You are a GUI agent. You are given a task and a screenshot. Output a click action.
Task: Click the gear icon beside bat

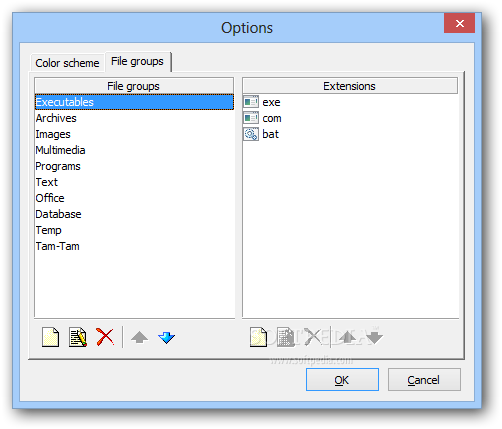tap(251, 134)
